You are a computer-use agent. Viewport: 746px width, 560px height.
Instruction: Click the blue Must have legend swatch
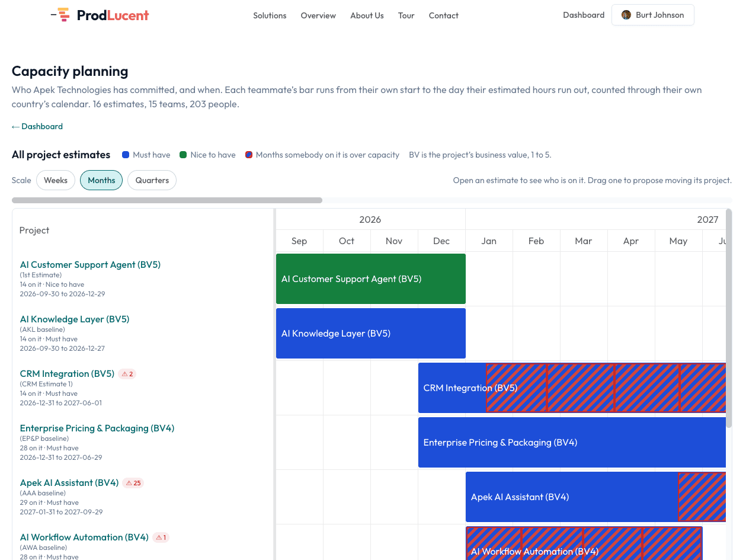point(126,155)
